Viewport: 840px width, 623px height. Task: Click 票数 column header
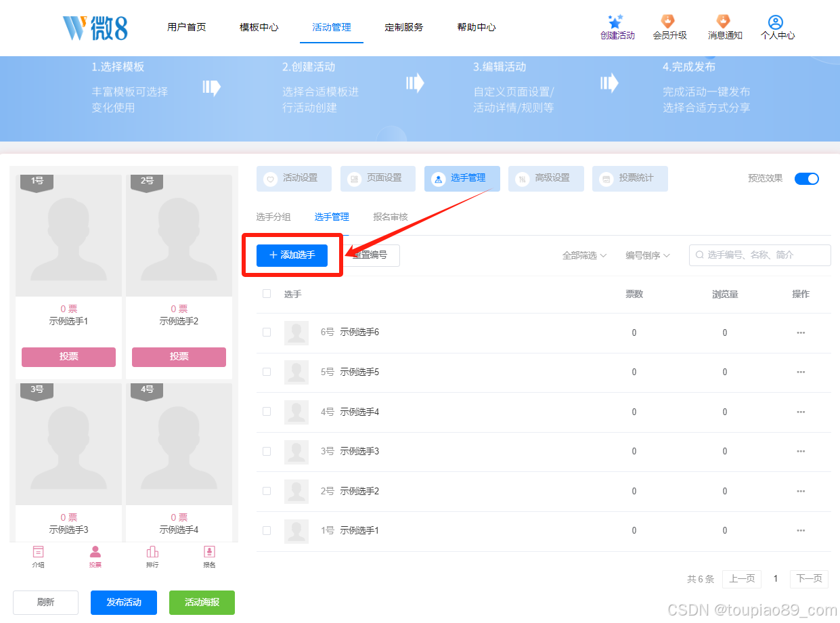click(634, 294)
